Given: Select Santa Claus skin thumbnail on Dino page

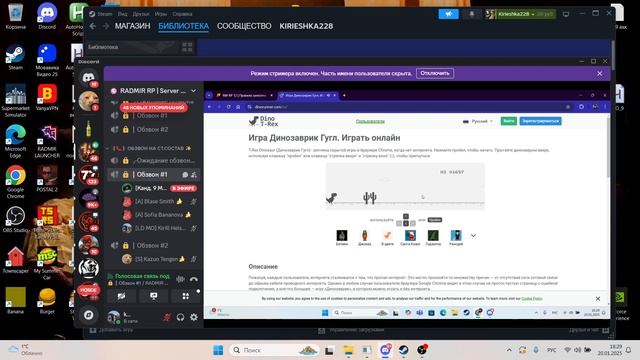Looking at the screenshot, I should (410, 236).
